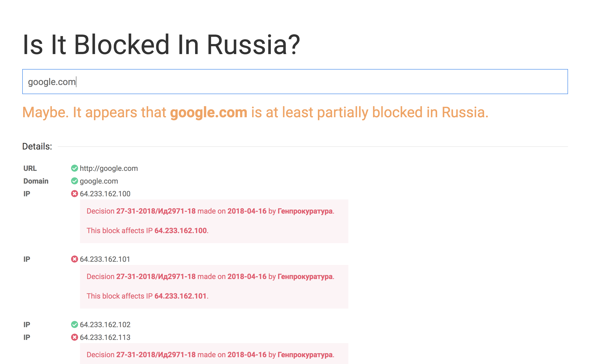Click the red blocked icon beside IP 64.233.162.101
The image size is (593, 364).
(x=75, y=259)
